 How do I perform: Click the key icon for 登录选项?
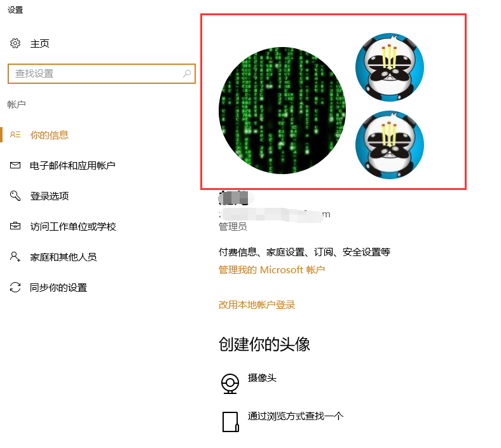(15, 196)
